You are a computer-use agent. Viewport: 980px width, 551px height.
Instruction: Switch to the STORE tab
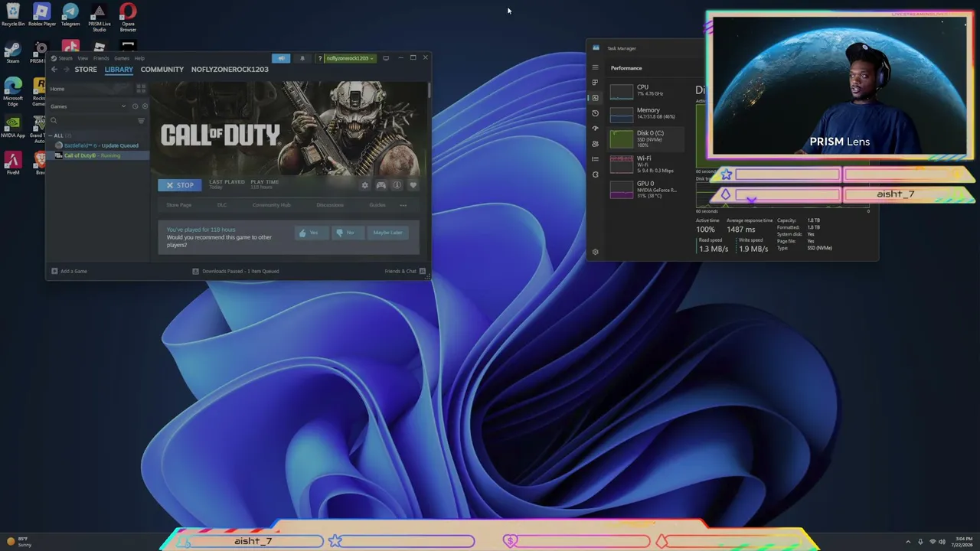coord(86,70)
